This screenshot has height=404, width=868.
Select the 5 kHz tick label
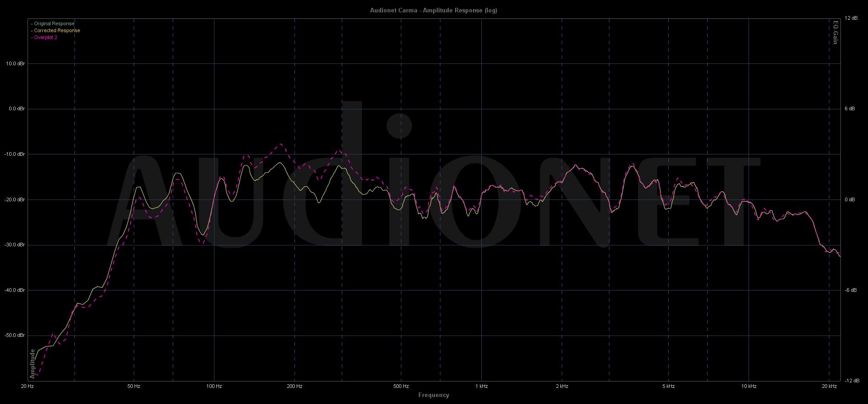[x=669, y=387]
